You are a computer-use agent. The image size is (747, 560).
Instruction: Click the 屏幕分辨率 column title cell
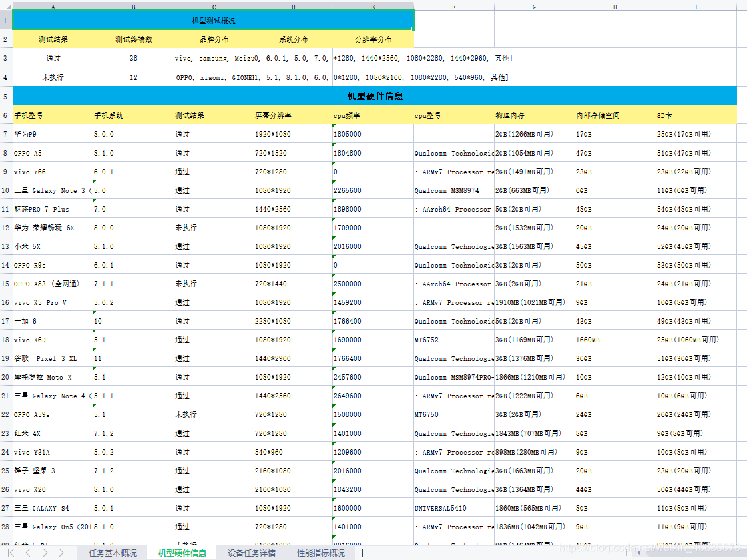pos(294,115)
